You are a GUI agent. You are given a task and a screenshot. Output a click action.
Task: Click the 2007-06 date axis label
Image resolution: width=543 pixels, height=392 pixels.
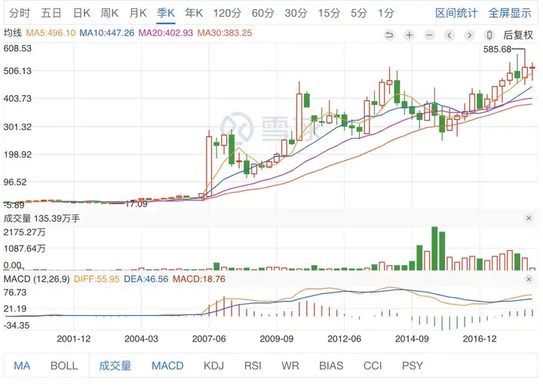tap(209, 338)
